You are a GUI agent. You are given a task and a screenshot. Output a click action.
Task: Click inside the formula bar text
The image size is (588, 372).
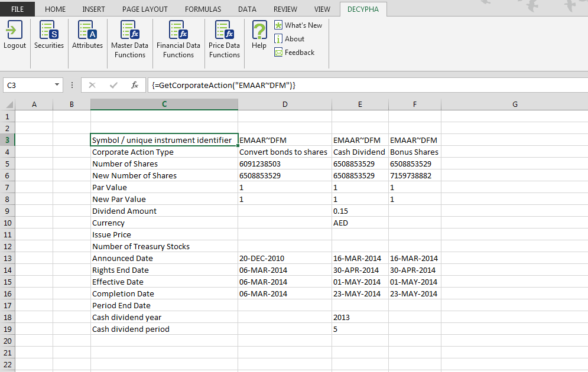point(223,85)
